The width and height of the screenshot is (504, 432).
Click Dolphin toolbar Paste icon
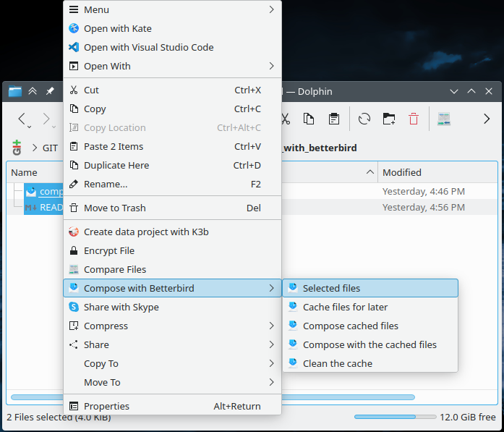[334, 119]
